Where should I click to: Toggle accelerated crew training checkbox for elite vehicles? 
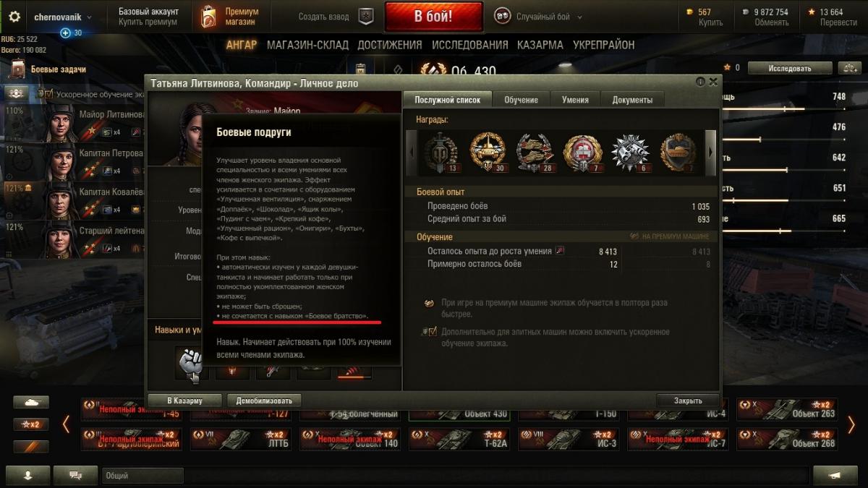click(x=433, y=332)
